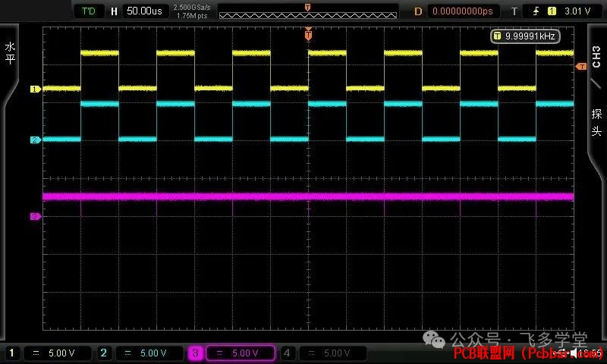Click the D delay icon

pos(418,11)
